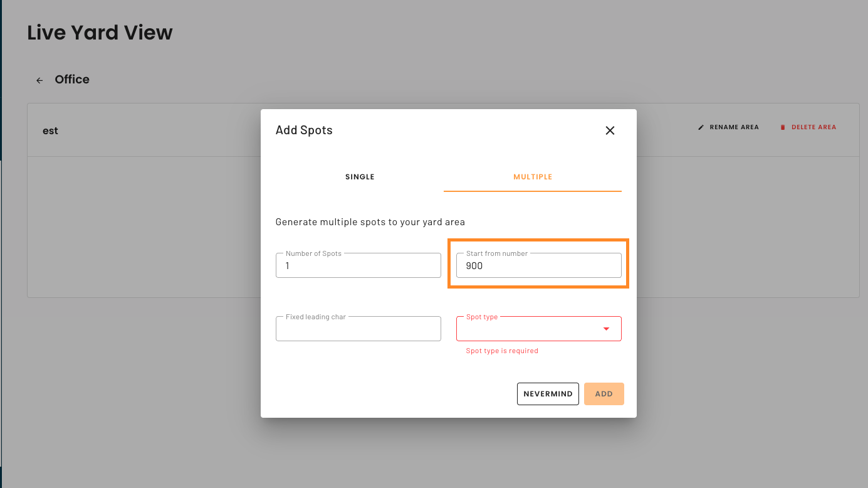Click the Delete Area label
The height and width of the screenshot is (488, 868).
[x=814, y=127]
